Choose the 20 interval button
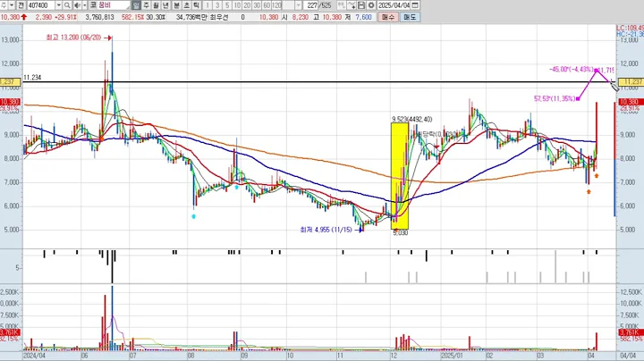 (x=247, y=5)
